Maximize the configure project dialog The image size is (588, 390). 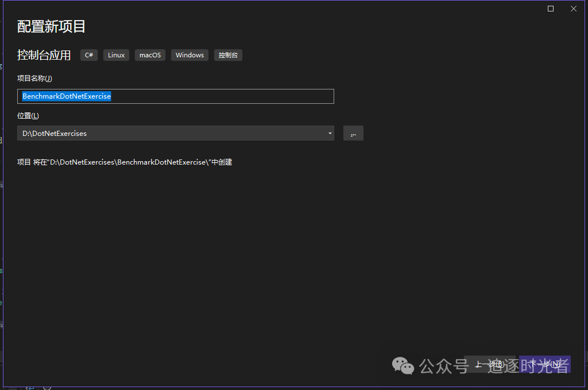click(x=550, y=8)
